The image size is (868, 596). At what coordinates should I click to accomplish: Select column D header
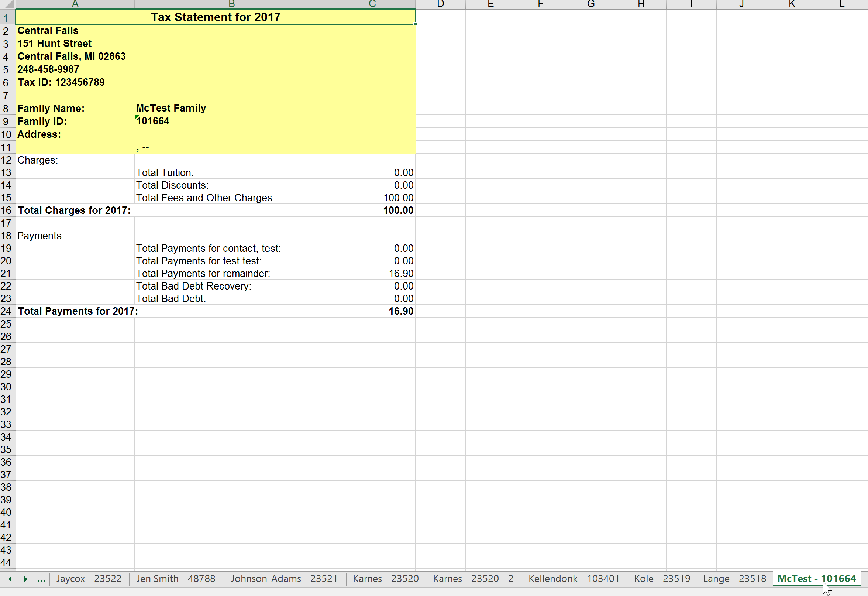pos(440,4)
